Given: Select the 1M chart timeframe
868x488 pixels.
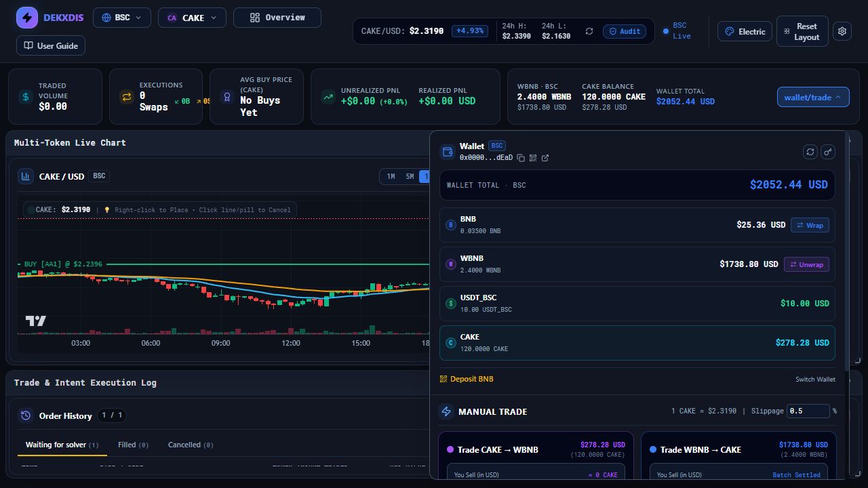Looking at the screenshot, I should click(x=391, y=176).
